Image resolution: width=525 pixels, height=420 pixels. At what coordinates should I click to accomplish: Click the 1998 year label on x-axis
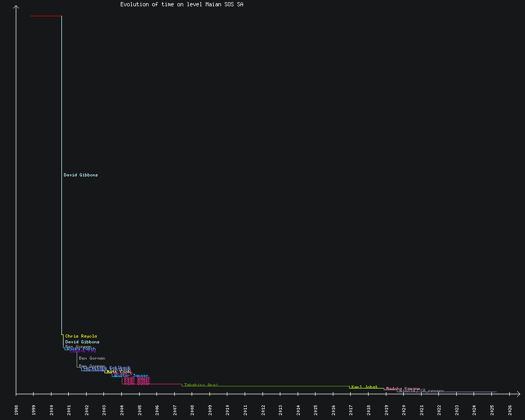tap(16, 409)
